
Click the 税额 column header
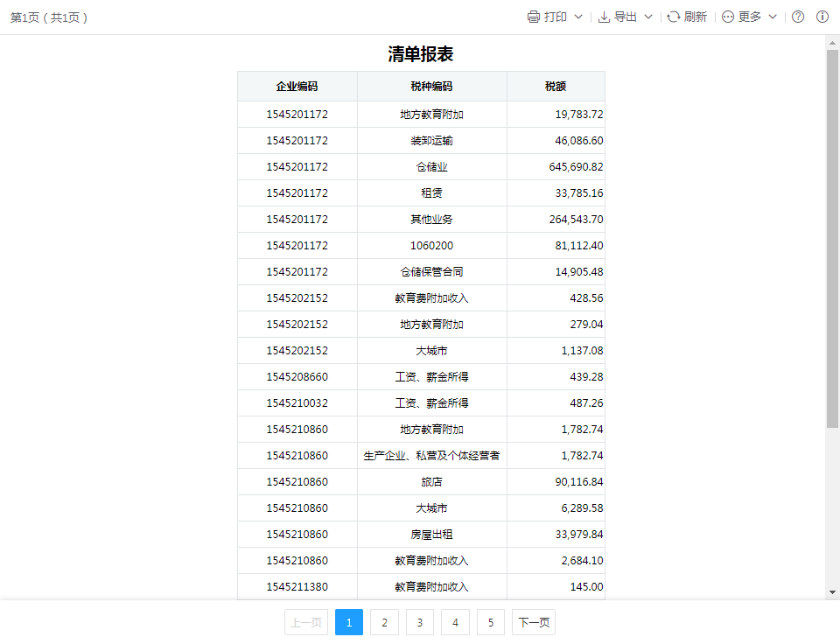(x=556, y=87)
